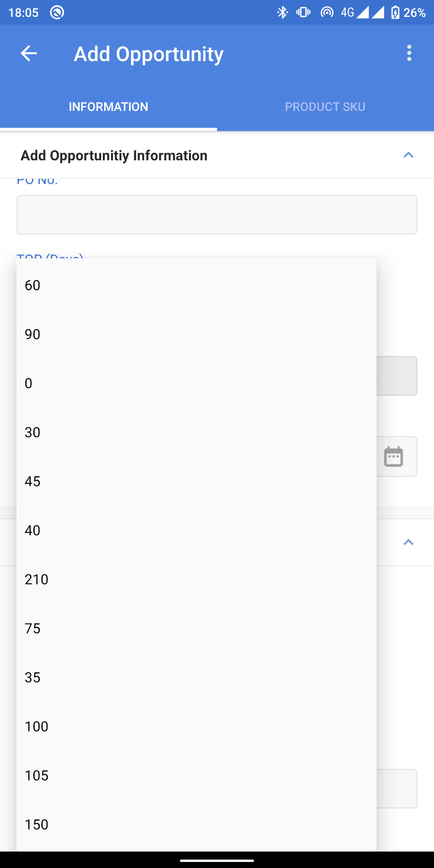Choose 90 from the dropdown list
Screen dimensions: 434x868
[197, 334]
